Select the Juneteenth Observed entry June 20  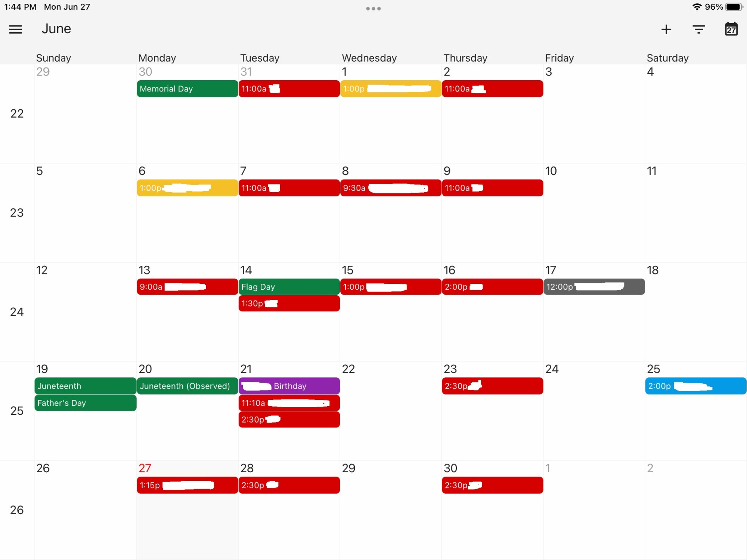(185, 386)
